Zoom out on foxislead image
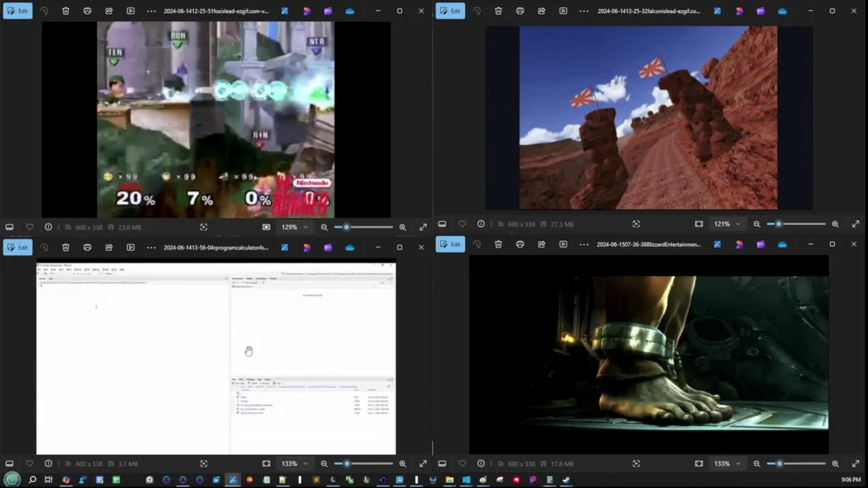 click(324, 227)
